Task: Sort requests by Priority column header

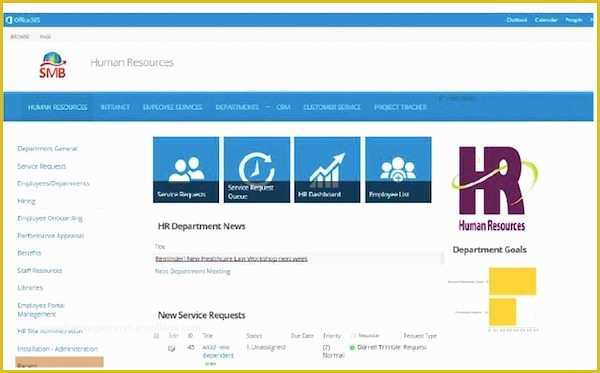Action: 332,336
